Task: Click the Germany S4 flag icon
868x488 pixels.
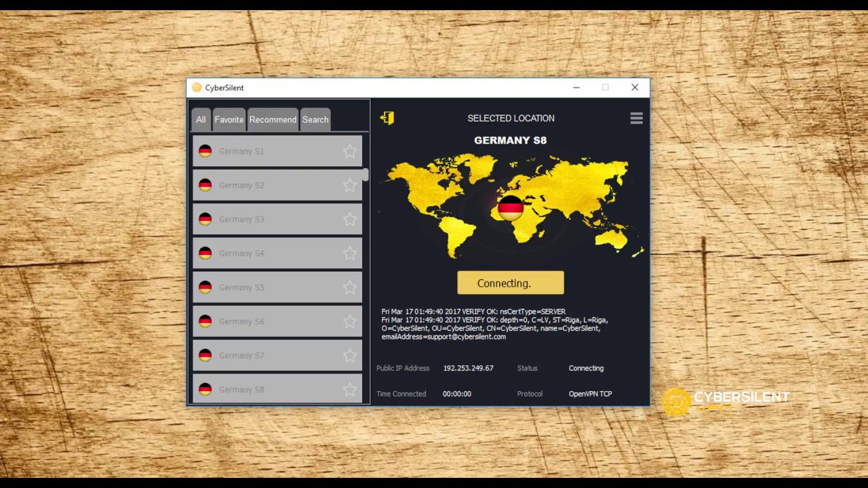Action: tap(205, 253)
